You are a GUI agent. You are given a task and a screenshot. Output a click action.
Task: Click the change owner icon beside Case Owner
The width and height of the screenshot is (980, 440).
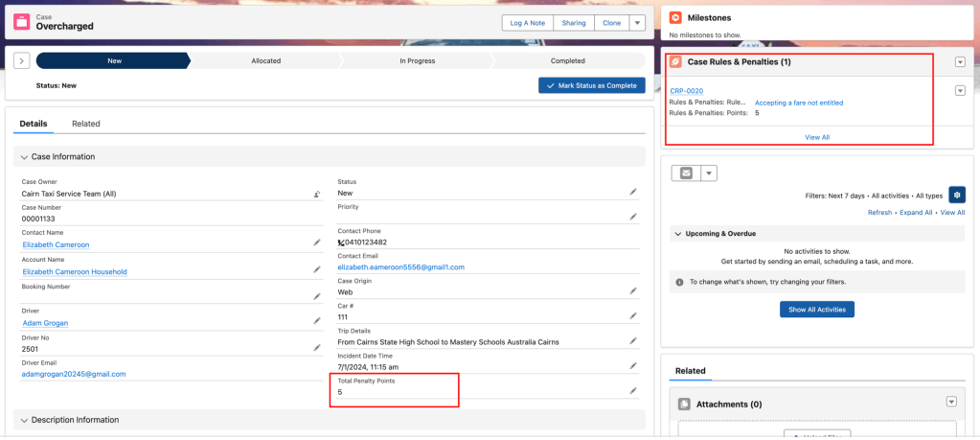click(317, 194)
